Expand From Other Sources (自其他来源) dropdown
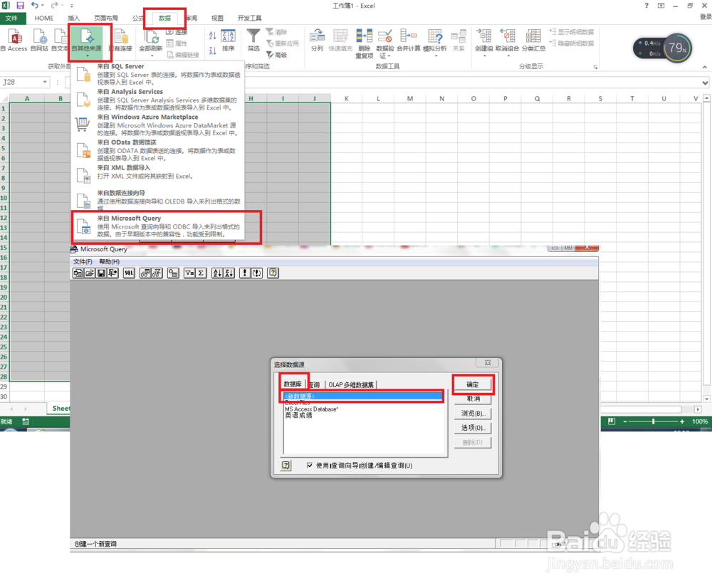The image size is (712, 588). [x=87, y=56]
